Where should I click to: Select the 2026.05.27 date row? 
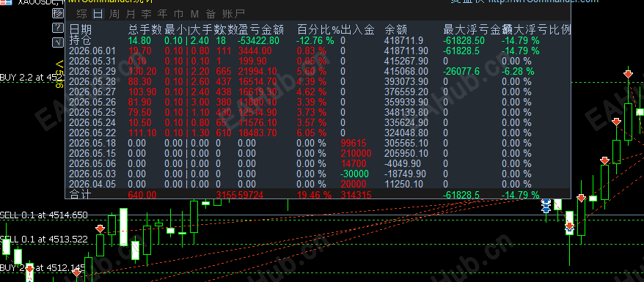pyautogui.click(x=92, y=92)
